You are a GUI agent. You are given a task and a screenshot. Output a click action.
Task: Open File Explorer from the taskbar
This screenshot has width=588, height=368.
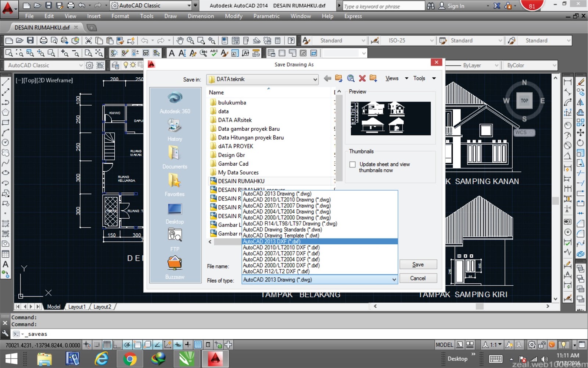point(44,358)
